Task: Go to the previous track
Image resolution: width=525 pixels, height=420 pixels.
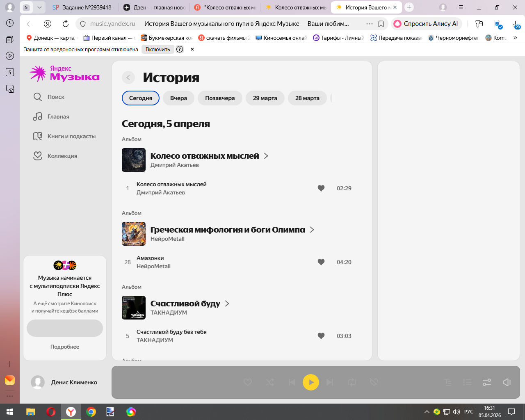Action: point(292,382)
